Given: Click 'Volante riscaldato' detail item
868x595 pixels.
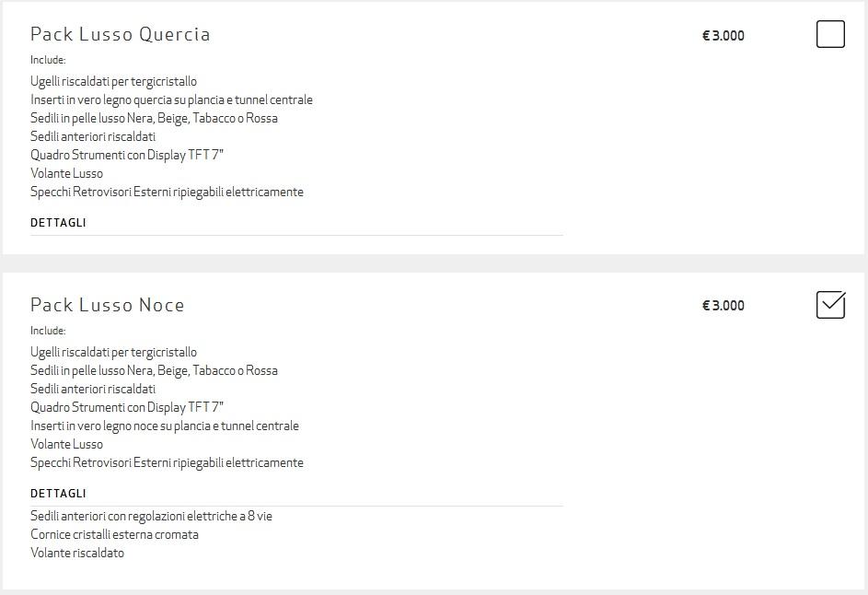Looking at the screenshot, I should 77,553.
